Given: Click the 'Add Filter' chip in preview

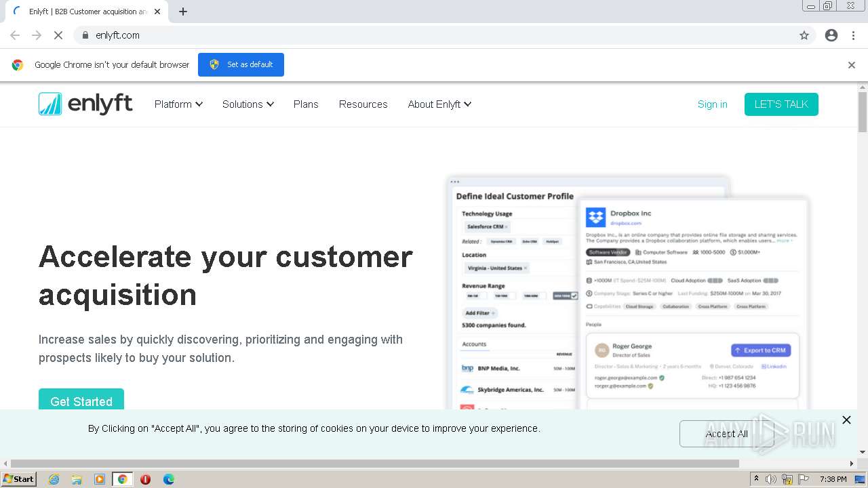Looking at the screenshot, I should [x=479, y=313].
